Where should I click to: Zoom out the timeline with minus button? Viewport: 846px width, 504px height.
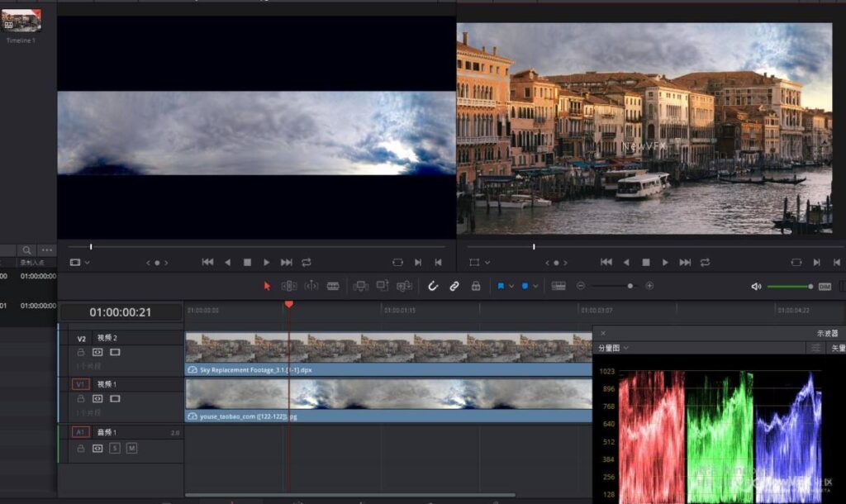click(581, 286)
